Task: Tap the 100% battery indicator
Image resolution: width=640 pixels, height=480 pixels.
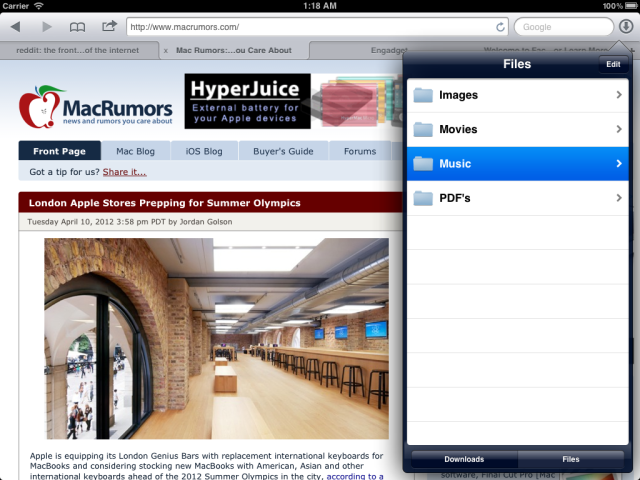Action: [620, 6]
